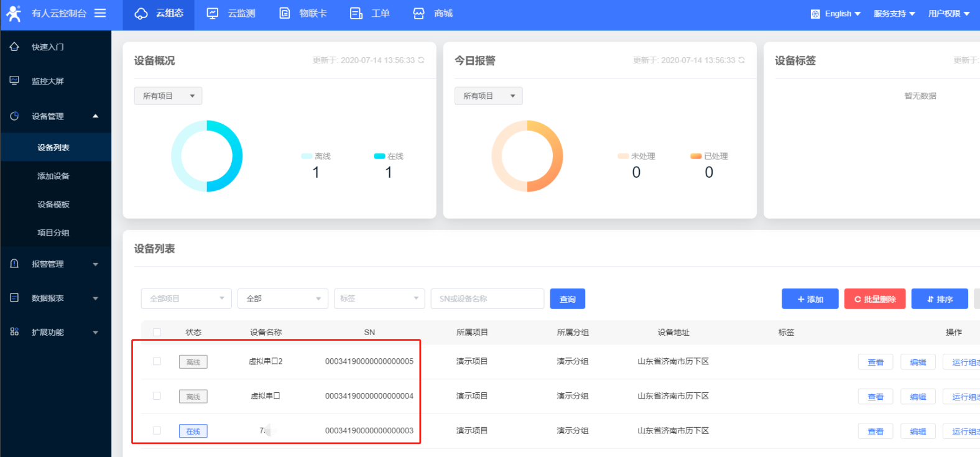The width and height of the screenshot is (980, 457).
Task: Click the refresh icon in 设备概况 card
Action: [x=421, y=60]
